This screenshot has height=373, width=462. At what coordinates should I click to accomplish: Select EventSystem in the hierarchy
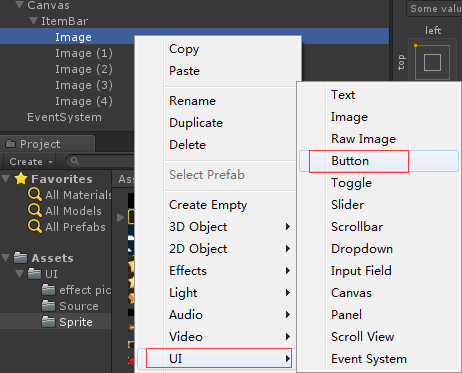(64, 117)
